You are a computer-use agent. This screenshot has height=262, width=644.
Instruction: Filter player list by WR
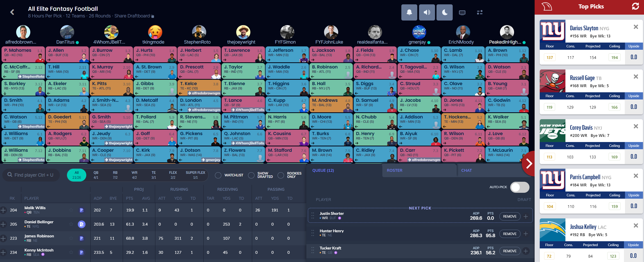tap(134, 175)
